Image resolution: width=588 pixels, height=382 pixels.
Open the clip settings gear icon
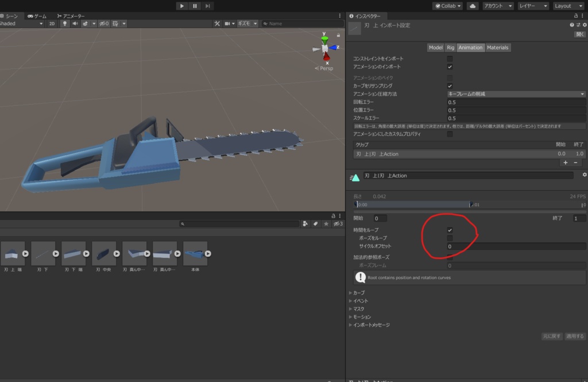coord(584,175)
